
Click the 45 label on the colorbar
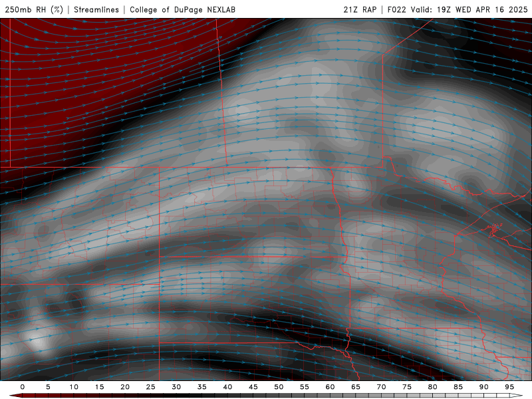coord(253,387)
